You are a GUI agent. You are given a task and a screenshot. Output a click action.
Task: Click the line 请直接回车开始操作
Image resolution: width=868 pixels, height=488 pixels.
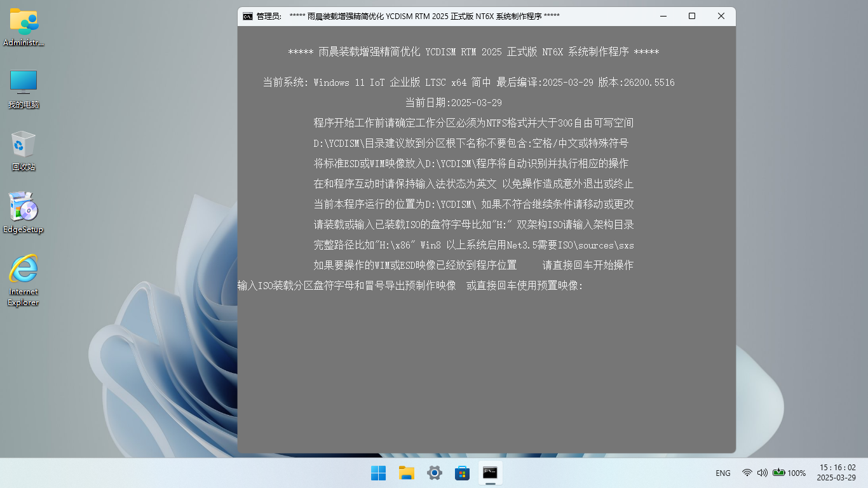pos(473,266)
